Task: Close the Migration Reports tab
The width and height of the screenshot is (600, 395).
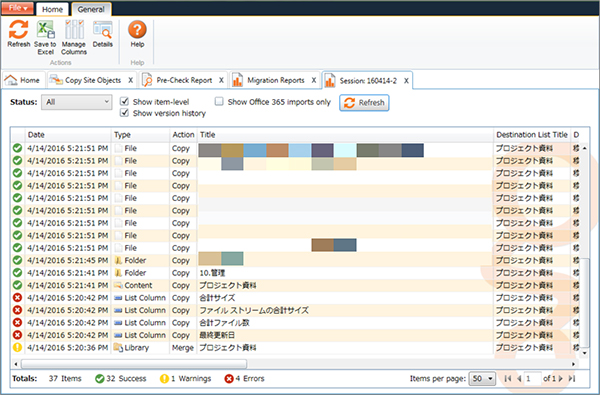Action: (x=313, y=80)
